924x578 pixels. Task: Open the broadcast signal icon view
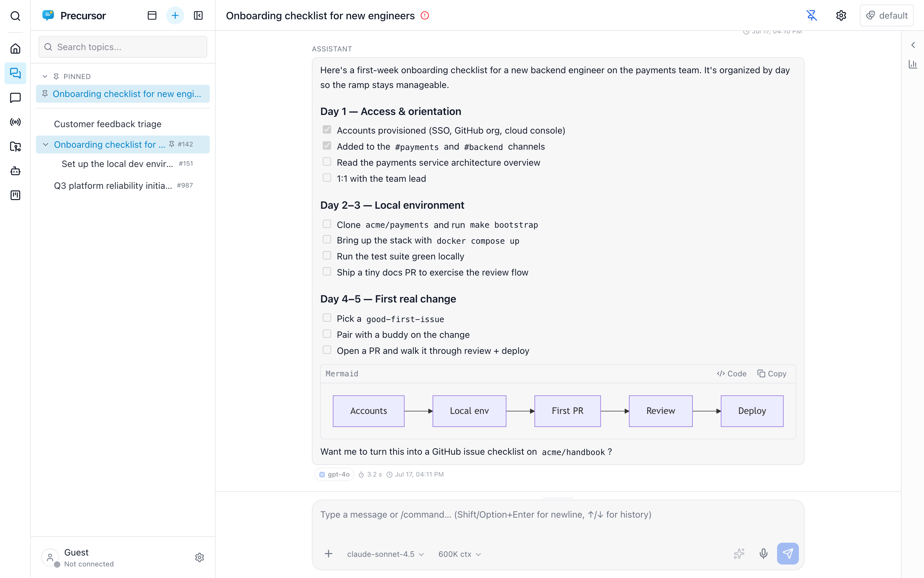coord(15,122)
